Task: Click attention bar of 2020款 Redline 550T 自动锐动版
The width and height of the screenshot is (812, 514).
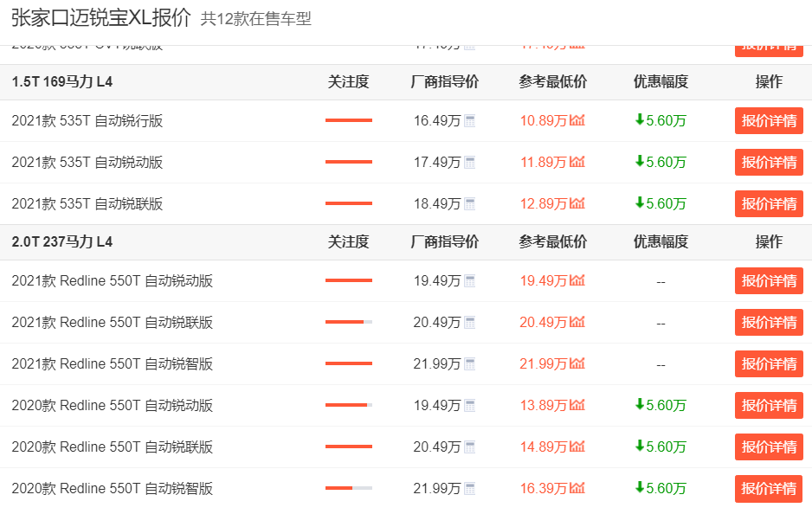Action: coord(349,405)
